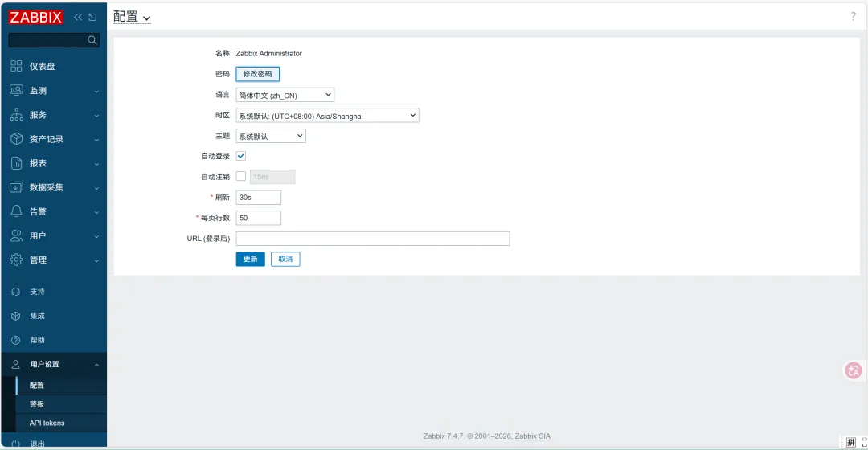Click the 拼 input method icon

pos(851,442)
